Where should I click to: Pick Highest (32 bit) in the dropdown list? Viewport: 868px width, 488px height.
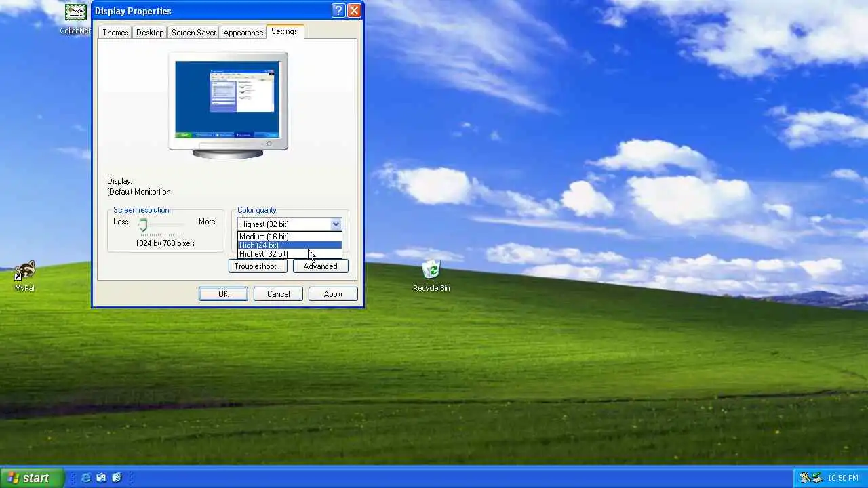290,254
